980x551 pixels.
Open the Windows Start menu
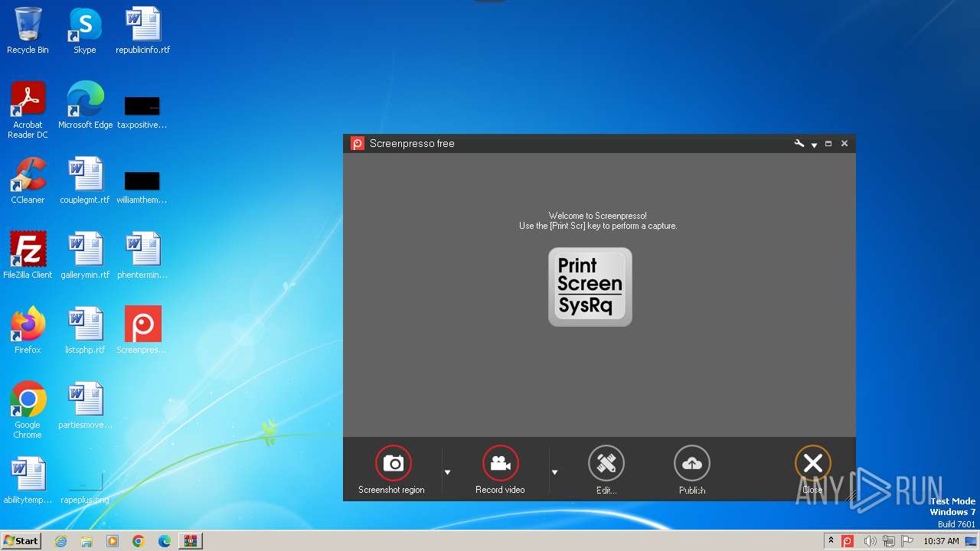(x=21, y=540)
